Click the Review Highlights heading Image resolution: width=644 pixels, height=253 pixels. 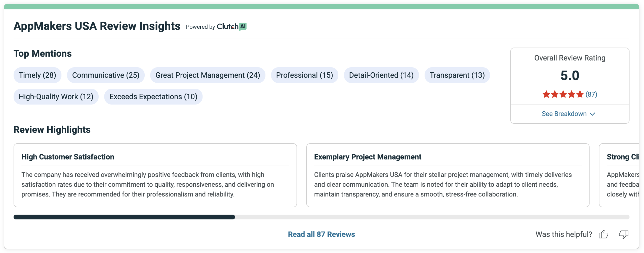pos(52,130)
